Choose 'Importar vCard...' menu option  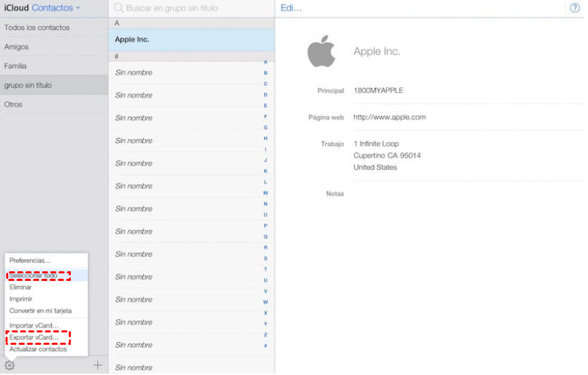pos(34,325)
